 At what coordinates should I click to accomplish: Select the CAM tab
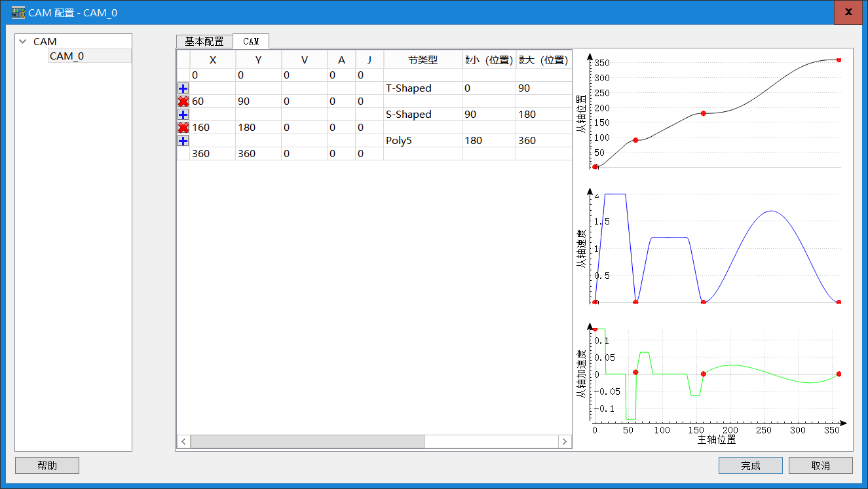(251, 41)
